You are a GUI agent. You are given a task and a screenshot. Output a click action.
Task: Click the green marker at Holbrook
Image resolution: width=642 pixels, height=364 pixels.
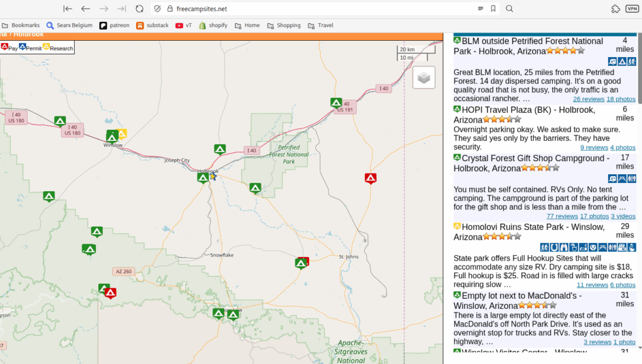(203, 178)
